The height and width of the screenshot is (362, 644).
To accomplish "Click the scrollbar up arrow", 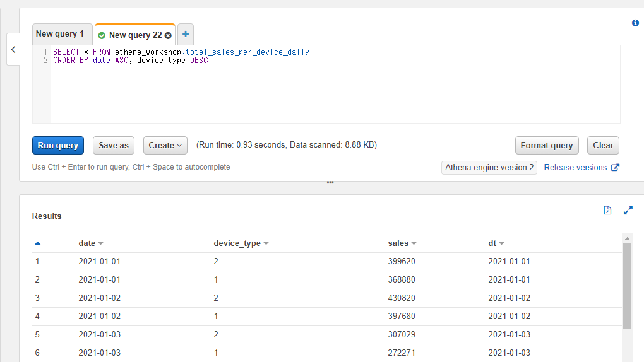I will [x=627, y=238].
